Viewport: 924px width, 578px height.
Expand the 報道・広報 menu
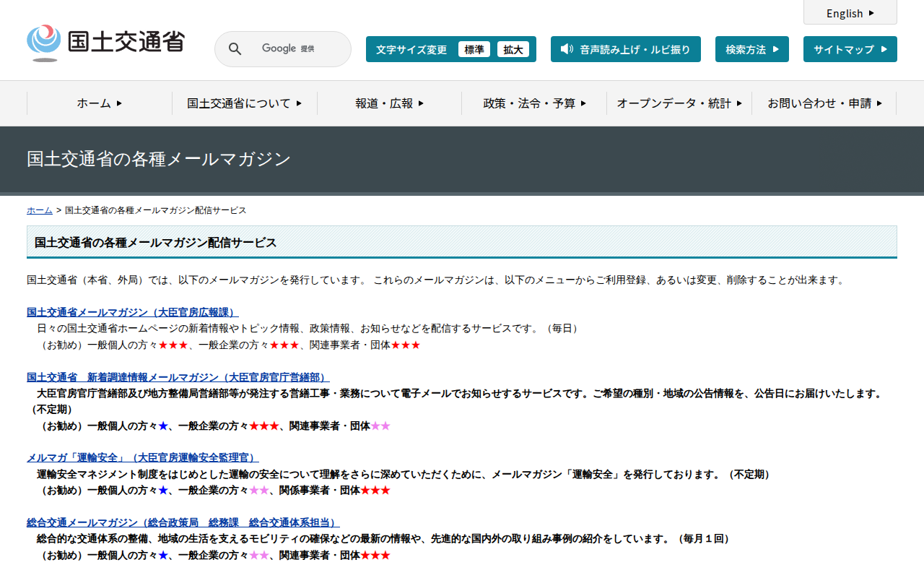tap(389, 103)
